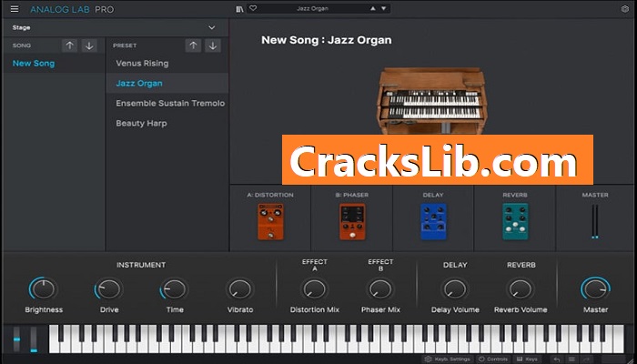637x364 pixels.
Task: Click the undo arrow in bottom bar
Action: click(557, 359)
